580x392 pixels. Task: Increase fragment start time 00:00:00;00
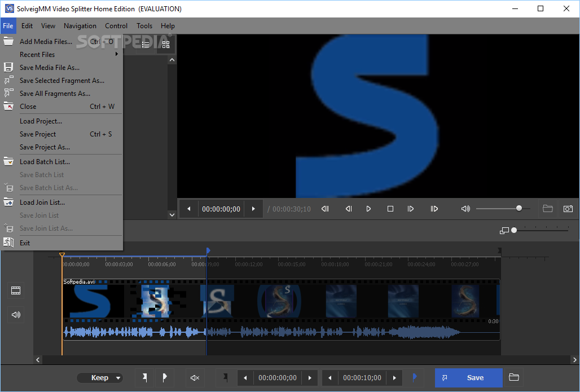click(x=310, y=378)
